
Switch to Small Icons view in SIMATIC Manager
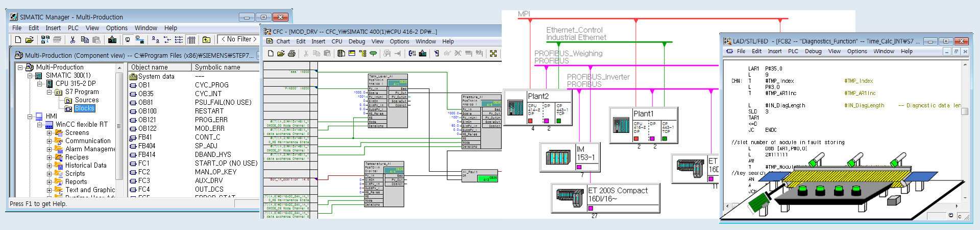[167, 40]
